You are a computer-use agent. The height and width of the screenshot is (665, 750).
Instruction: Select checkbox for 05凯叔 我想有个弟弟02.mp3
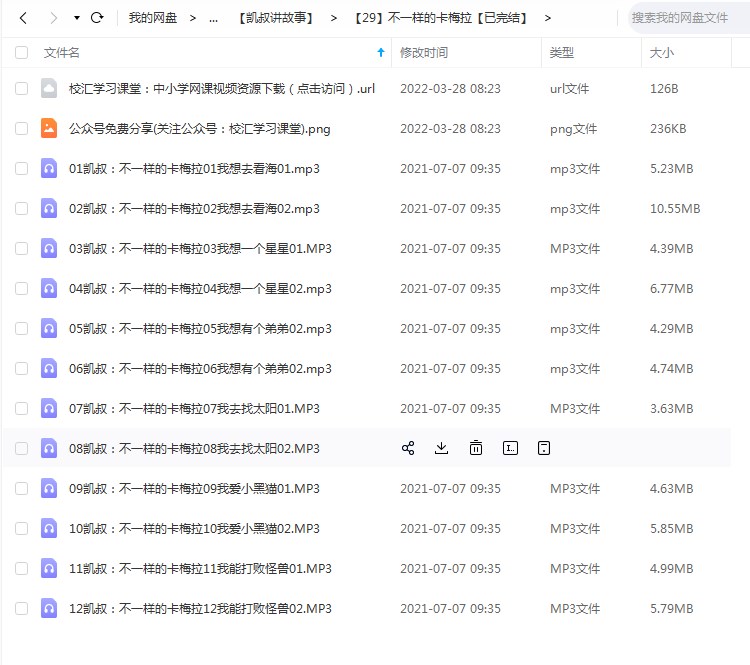[x=22, y=329]
